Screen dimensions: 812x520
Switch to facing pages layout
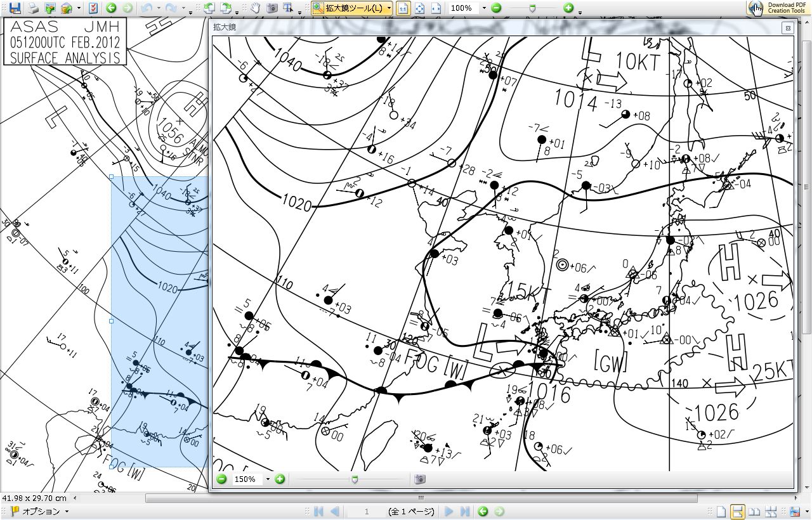click(x=754, y=512)
